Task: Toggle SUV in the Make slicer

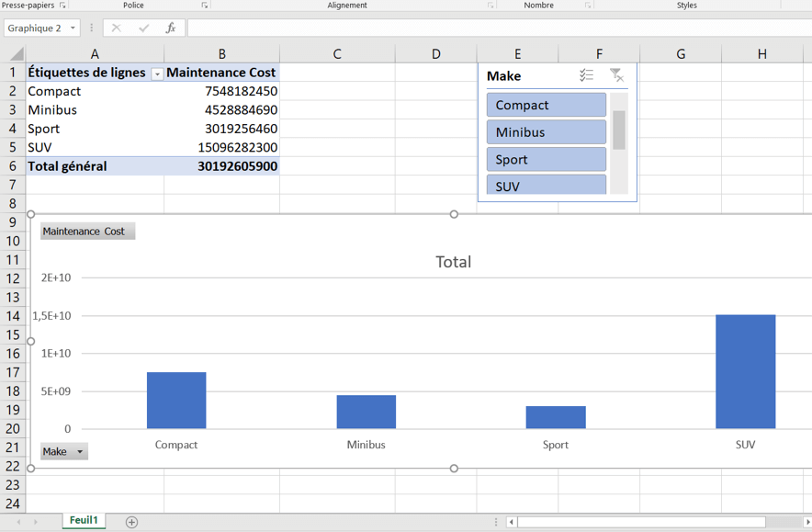Action: click(x=547, y=185)
